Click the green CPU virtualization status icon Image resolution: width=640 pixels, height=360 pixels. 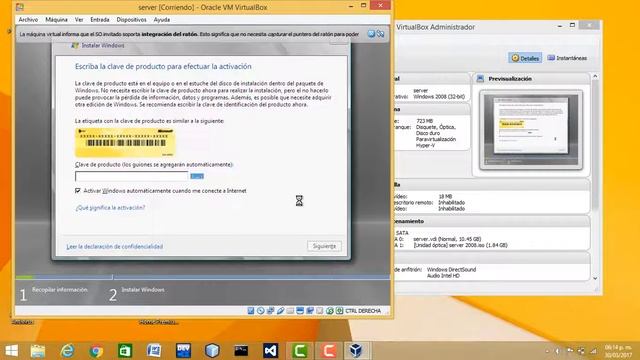[329, 311]
